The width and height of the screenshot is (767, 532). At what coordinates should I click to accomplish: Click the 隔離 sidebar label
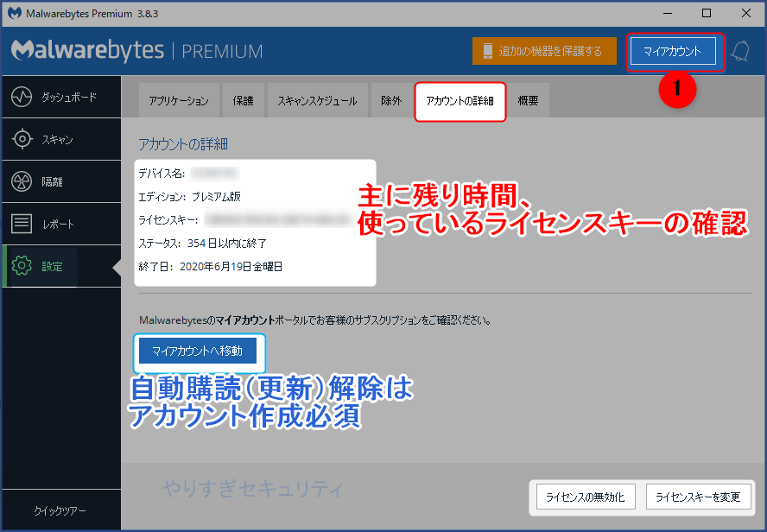pyautogui.click(x=52, y=182)
